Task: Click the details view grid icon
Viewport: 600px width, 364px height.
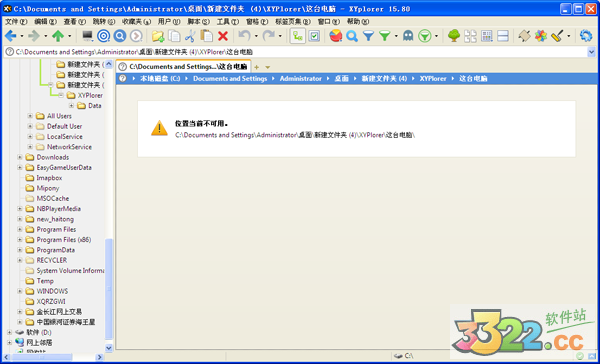Action: click(487, 36)
